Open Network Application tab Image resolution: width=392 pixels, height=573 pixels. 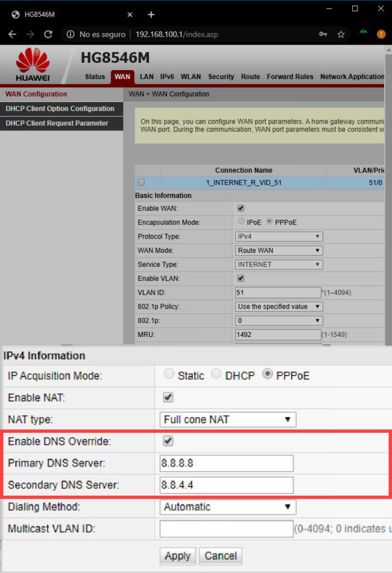tap(352, 77)
